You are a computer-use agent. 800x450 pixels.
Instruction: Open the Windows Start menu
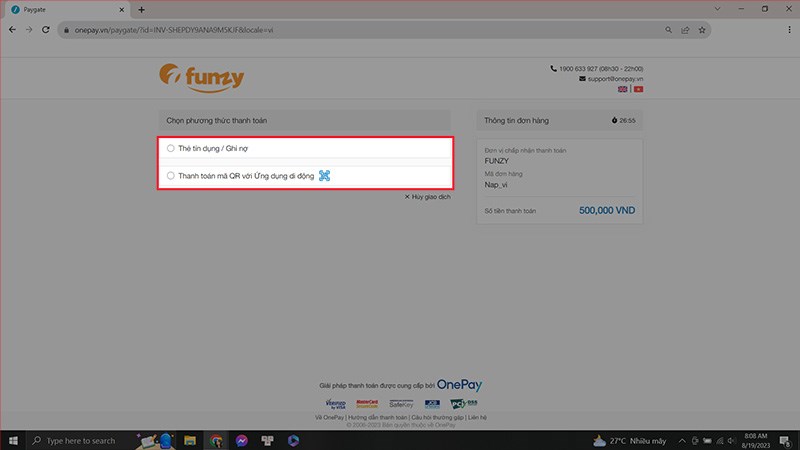coord(13,440)
